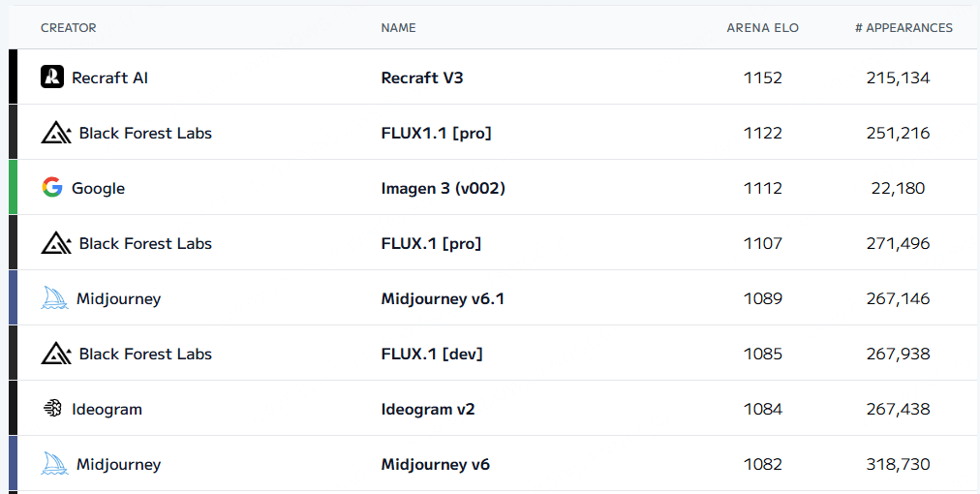Click the Recraft AI logo icon

point(52,77)
